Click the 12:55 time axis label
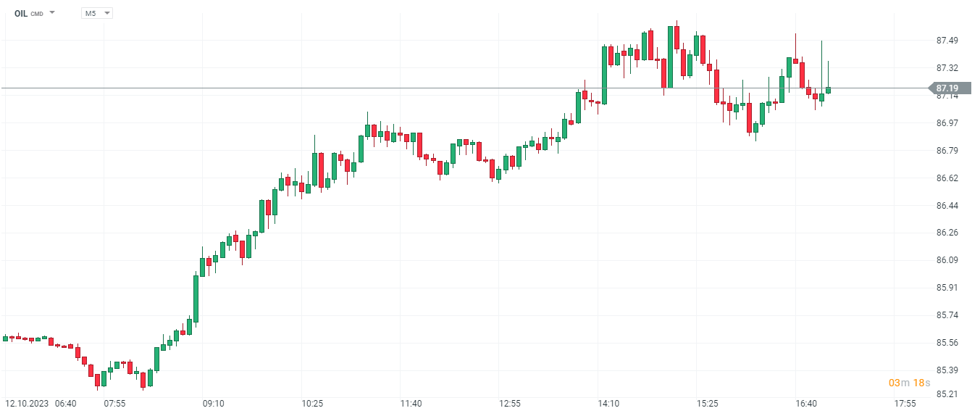Viewport: 980px width, 416px height. tap(509, 404)
